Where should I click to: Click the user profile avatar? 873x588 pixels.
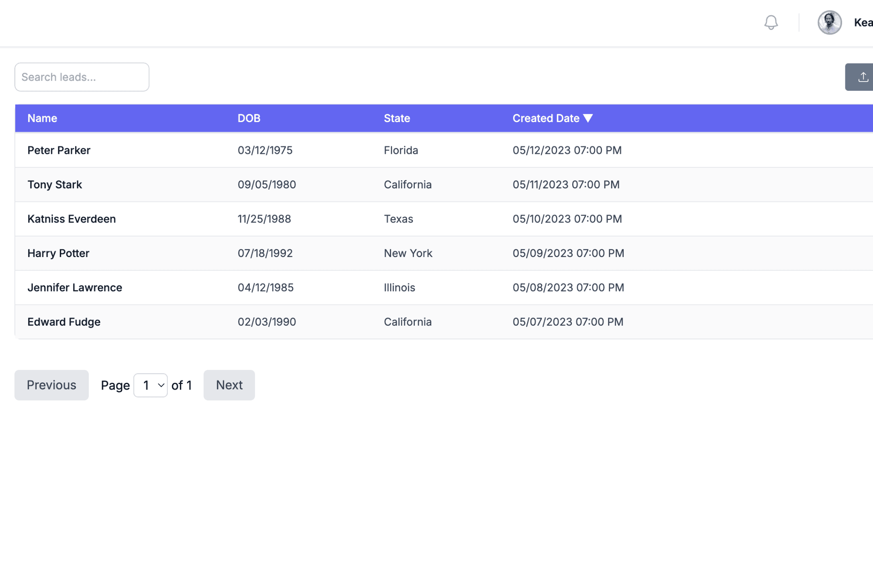point(829,22)
